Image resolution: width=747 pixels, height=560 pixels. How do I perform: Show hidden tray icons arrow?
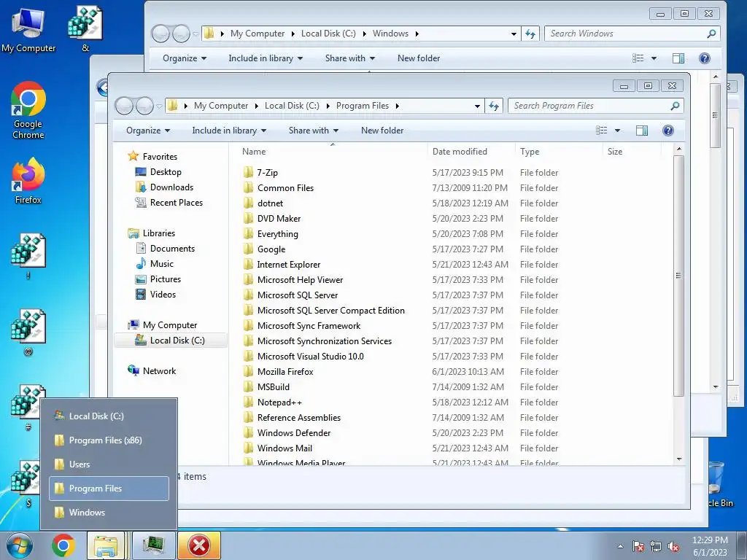point(620,547)
